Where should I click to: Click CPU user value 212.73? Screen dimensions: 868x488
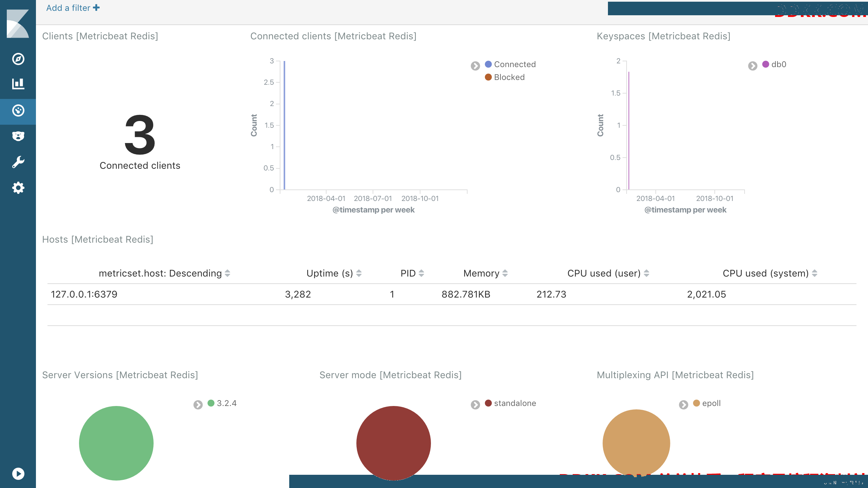click(x=551, y=294)
